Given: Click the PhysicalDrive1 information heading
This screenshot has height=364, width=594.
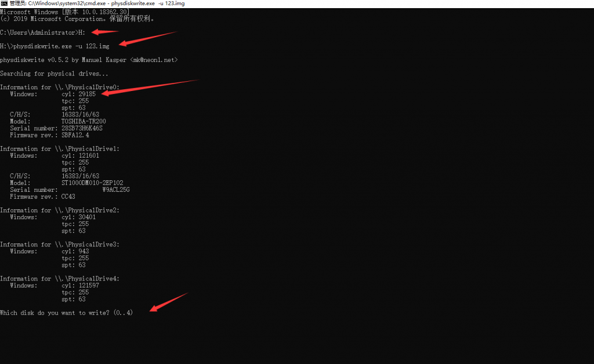Looking at the screenshot, I should coord(60,149).
